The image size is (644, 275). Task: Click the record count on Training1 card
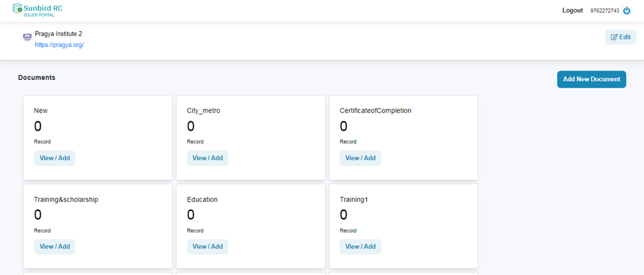[343, 214]
